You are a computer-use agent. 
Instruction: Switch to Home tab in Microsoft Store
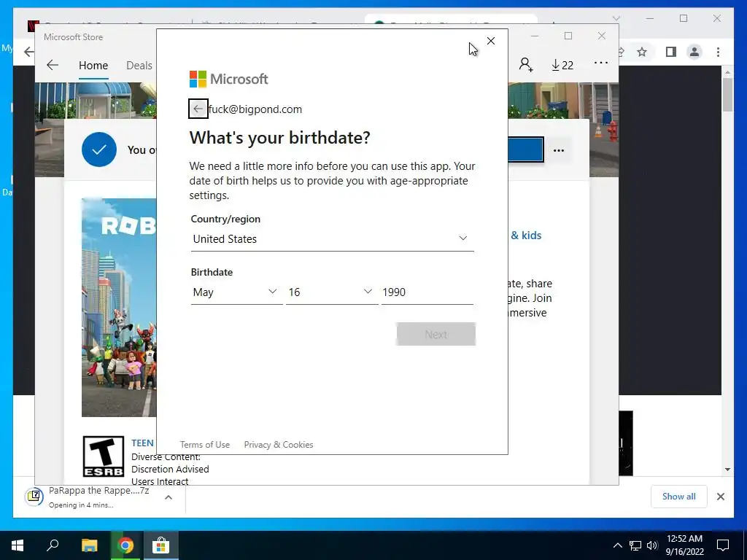pos(93,65)
